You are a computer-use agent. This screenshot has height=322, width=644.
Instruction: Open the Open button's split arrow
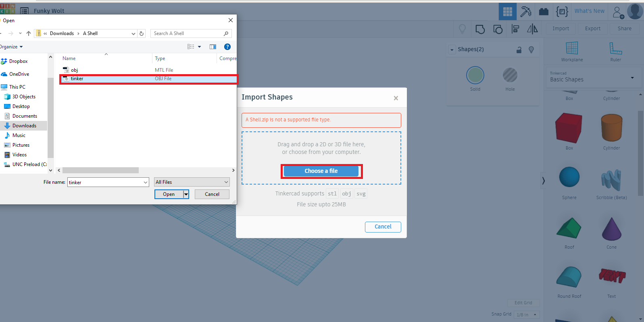click(x=186, y=194)
